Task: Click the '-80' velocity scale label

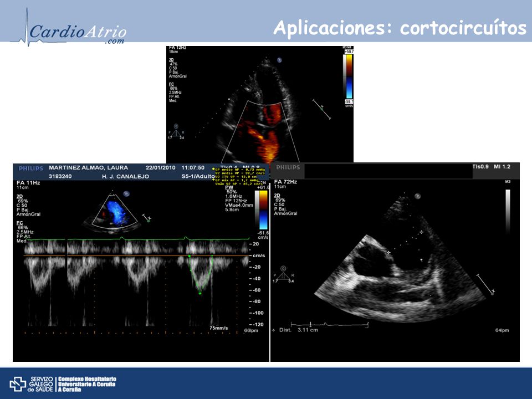Action: pyautogui.click(x=257, y=301)
